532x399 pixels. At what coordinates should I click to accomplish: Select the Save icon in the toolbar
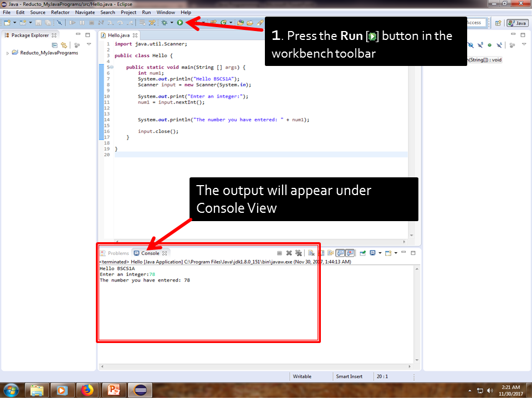coord(39,23)
